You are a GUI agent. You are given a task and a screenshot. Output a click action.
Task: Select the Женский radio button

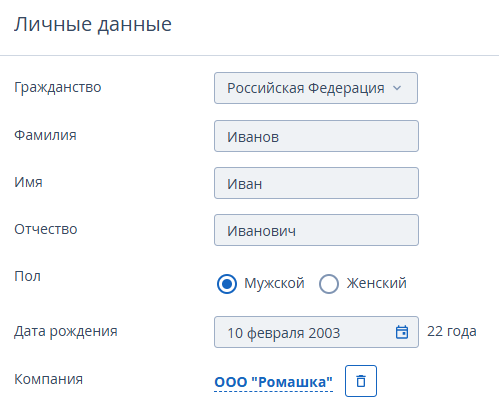(x=329, y=284)
